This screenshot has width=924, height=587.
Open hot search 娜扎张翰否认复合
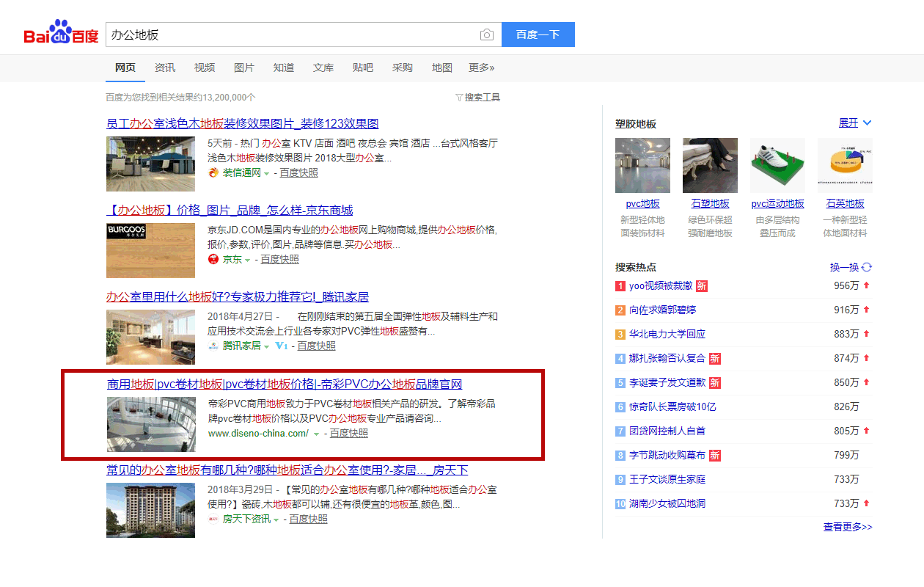[x=667, y=359]
